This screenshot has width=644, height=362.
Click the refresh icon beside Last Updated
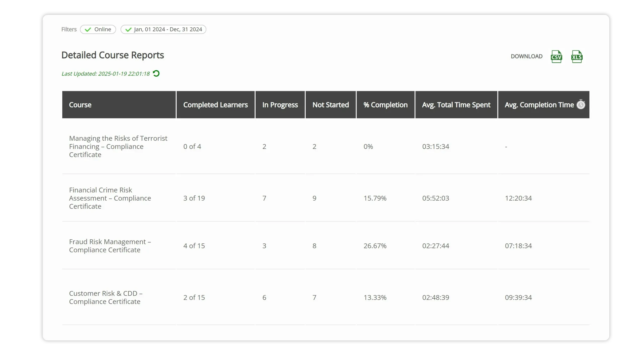(156, 73)
